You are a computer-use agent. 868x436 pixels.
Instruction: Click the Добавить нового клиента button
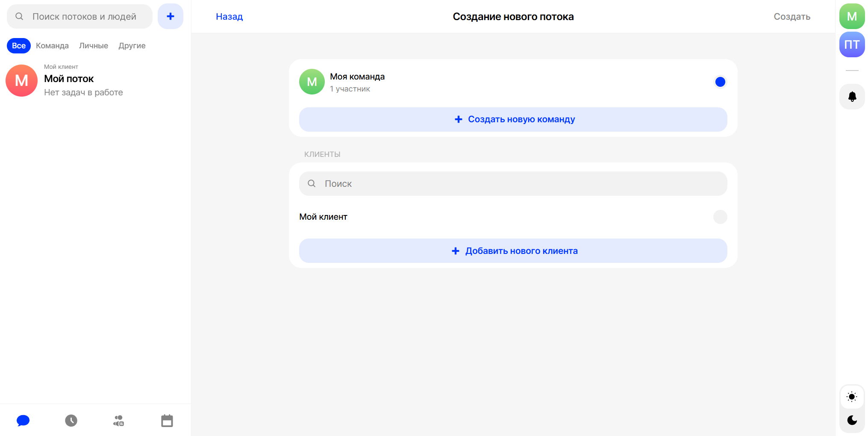(513, 251)
